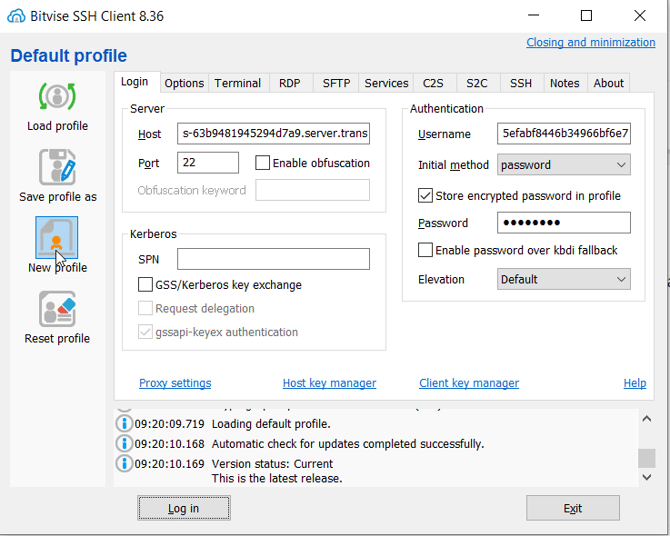The width and height of the screenshot is (670, 536).
Task: Focus the Username field
Action: click(x=564, y=133)
